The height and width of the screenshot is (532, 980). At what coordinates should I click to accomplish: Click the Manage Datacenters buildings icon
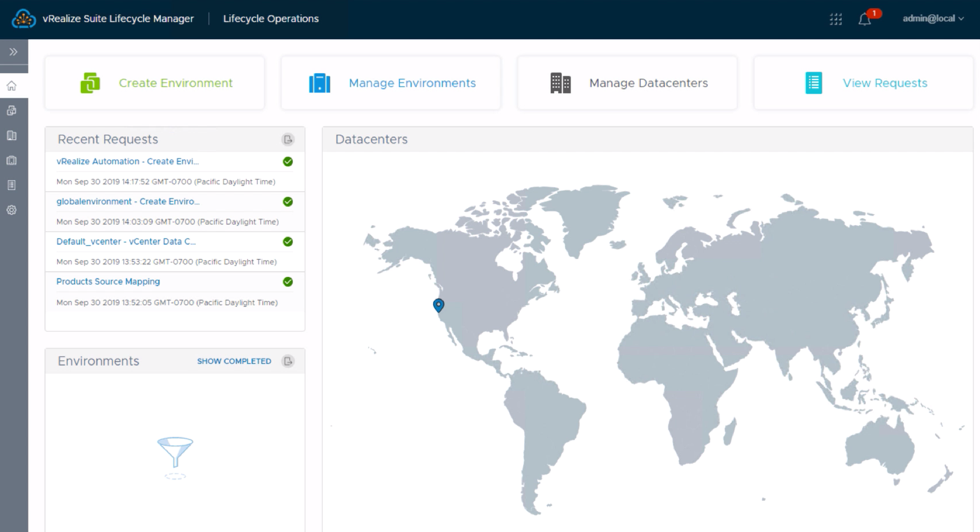tap(561, 83)
